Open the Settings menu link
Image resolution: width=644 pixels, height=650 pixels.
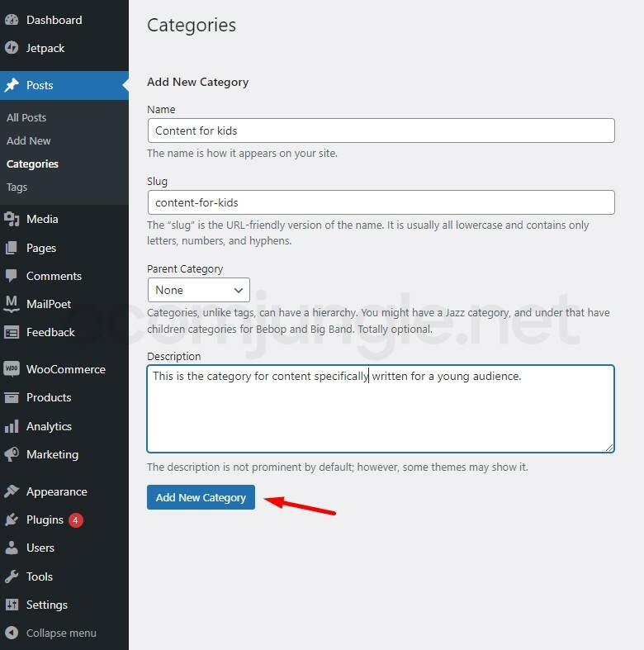coord(46,605)
